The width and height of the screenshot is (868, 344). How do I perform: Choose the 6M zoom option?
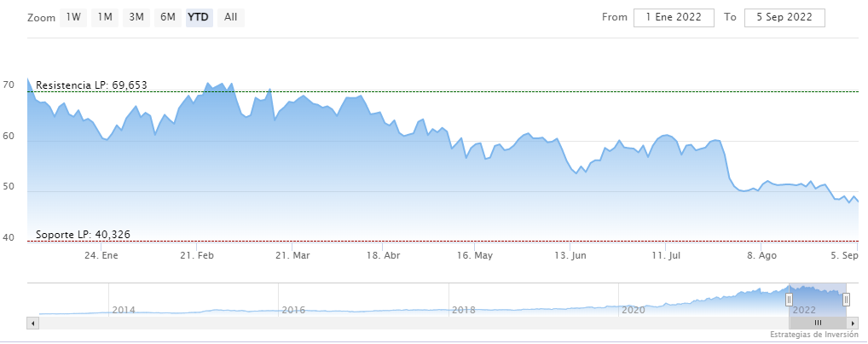(x=168, y=17)
